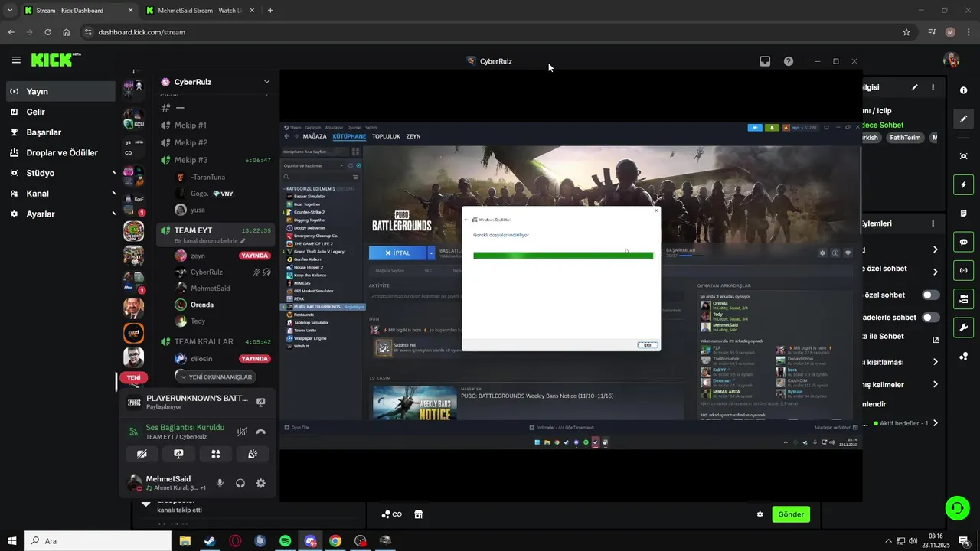The image size is (980, 551).
Task: Switch to Stream - Kick Dashboard tab
Action: point(77,11)
